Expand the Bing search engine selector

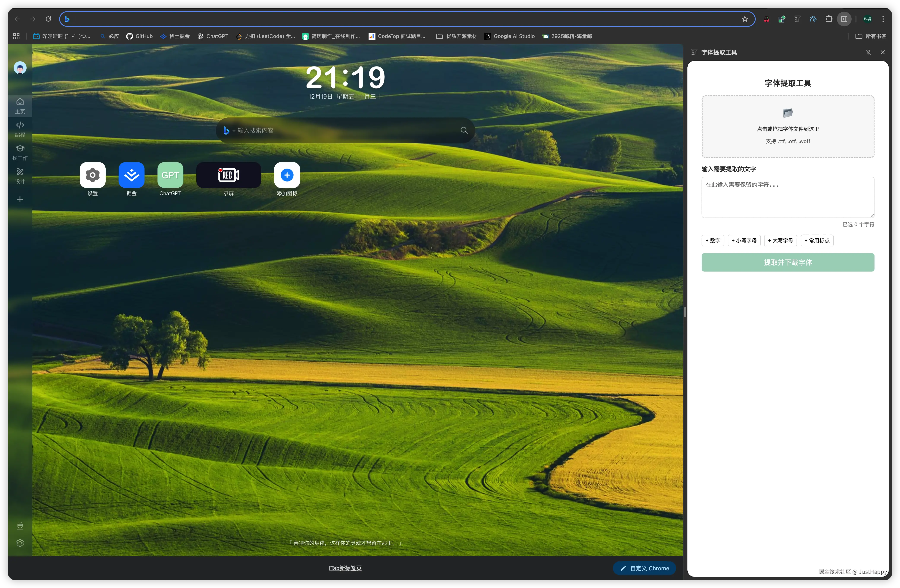228,130
